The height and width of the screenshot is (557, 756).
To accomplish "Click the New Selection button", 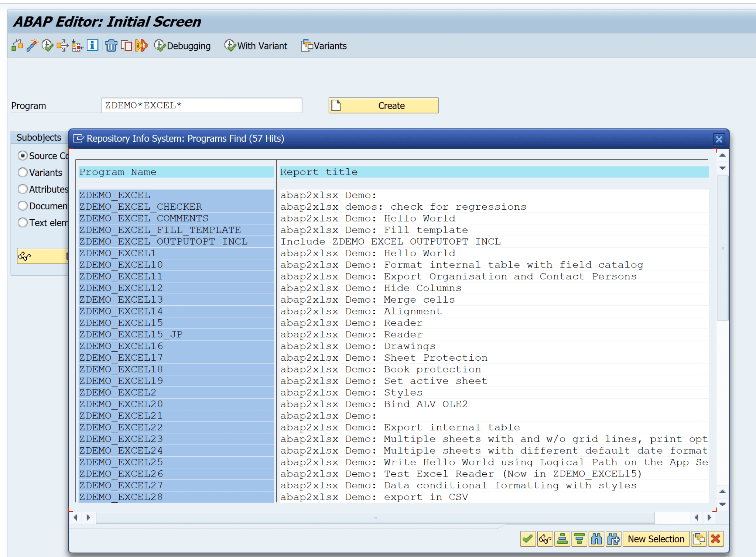I will (656, 539).
